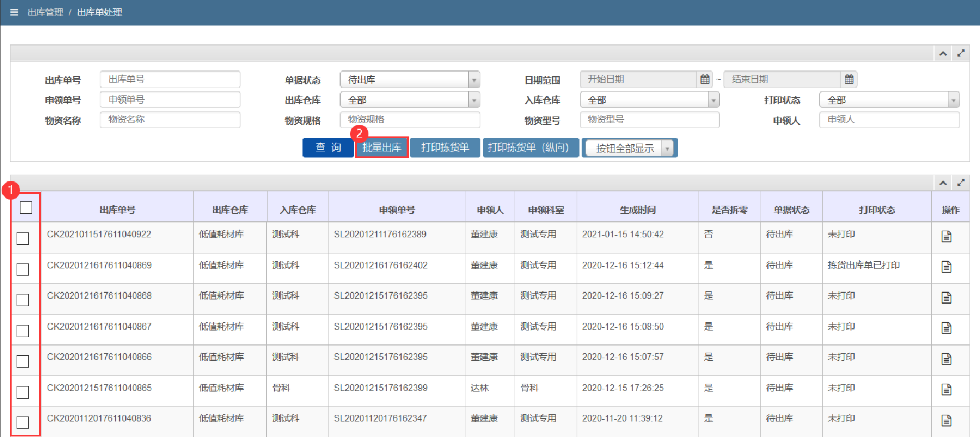Open the 按钮全部显示 dropdown
The image size is (980, 437).
(630, 148)
